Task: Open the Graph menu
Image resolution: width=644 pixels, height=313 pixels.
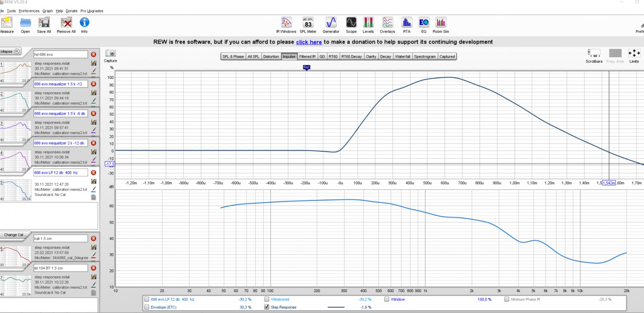Action: click(48, 11)
